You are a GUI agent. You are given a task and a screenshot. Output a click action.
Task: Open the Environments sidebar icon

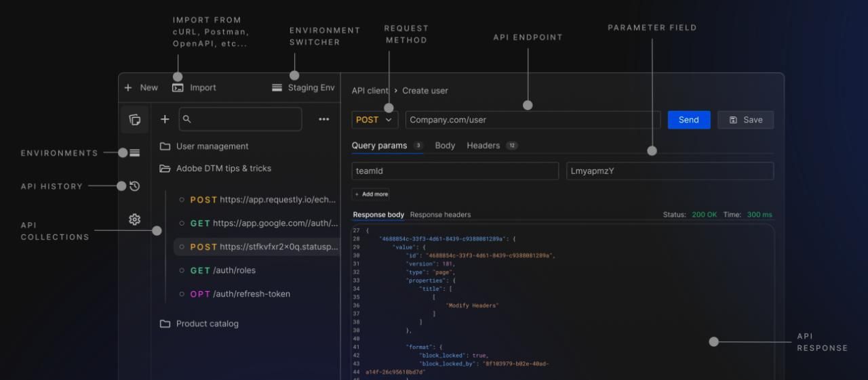[x=134, y=153]
